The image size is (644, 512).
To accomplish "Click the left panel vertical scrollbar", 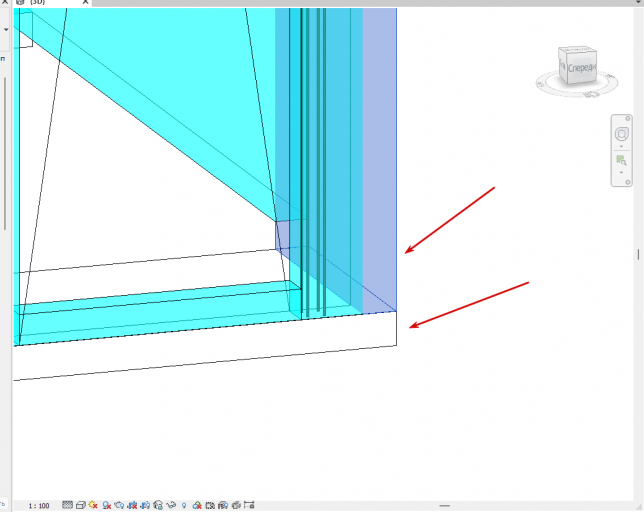I will pyautogui.click(x=5, y=153).
